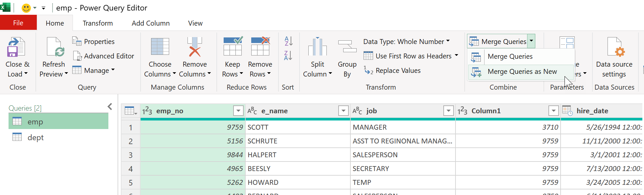
Task: Open Data source settings
Action: click(614, 47)
